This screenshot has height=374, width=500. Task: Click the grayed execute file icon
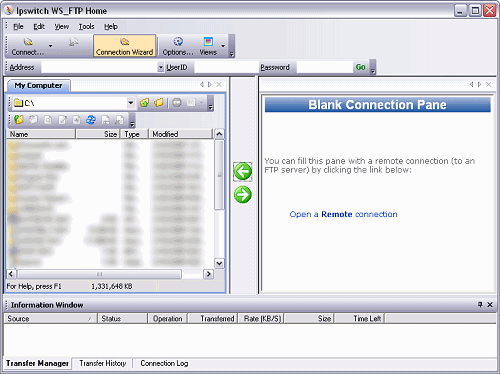[x=77, y=120]
